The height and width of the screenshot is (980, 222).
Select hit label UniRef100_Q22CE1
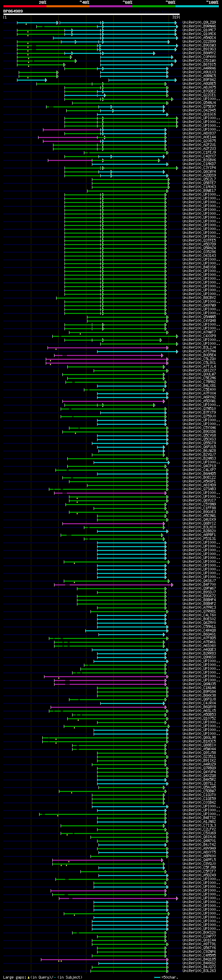coord(199,95)
